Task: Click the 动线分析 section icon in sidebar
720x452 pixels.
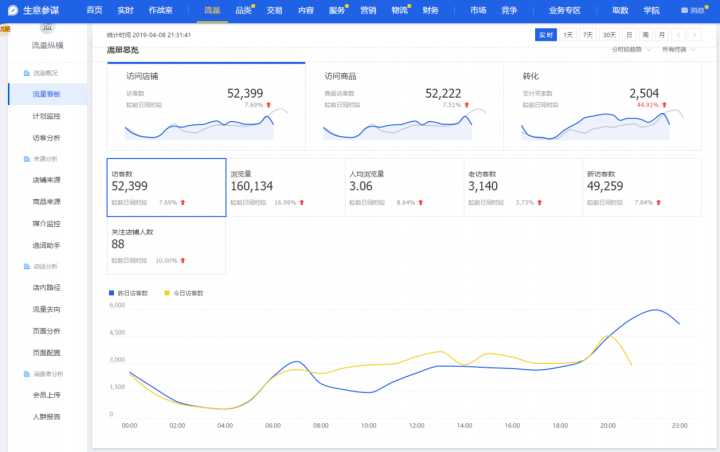Action: [x=26, y=266]
